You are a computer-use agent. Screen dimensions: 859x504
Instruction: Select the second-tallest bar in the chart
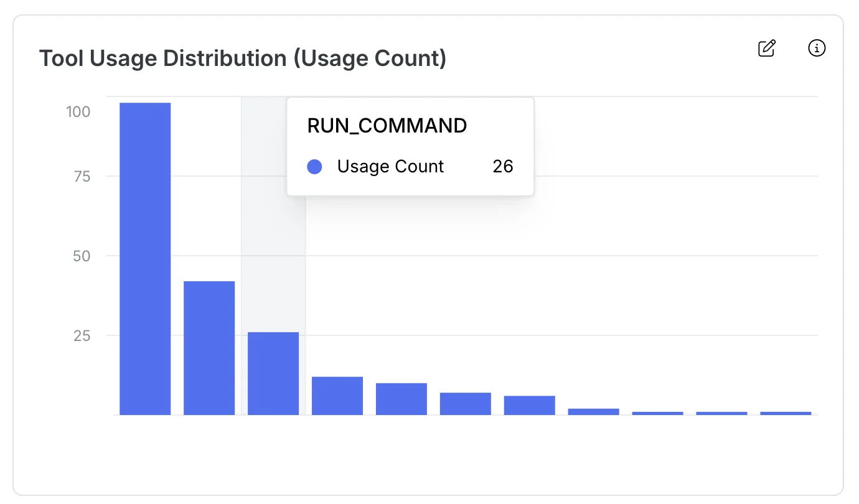[209, 348]
